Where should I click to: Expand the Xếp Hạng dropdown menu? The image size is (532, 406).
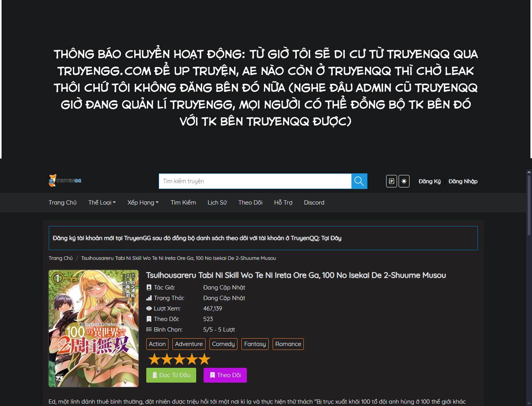pos(143,203)
